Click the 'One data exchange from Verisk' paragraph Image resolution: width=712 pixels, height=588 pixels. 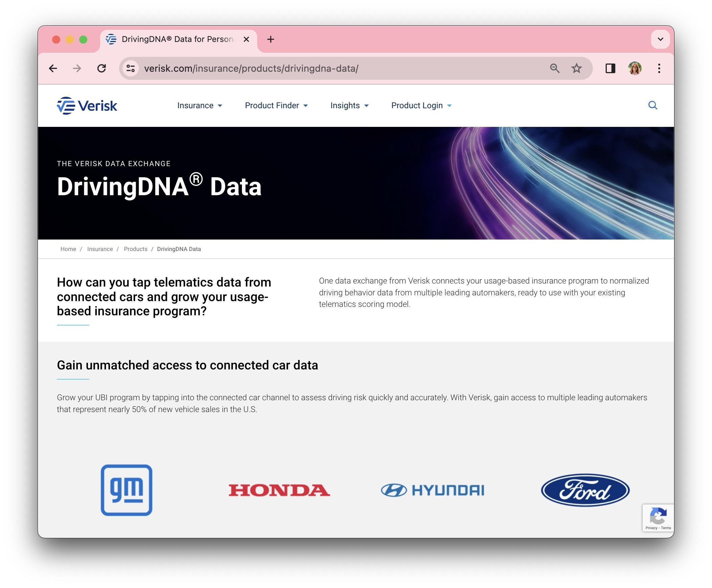coord(484,292)
